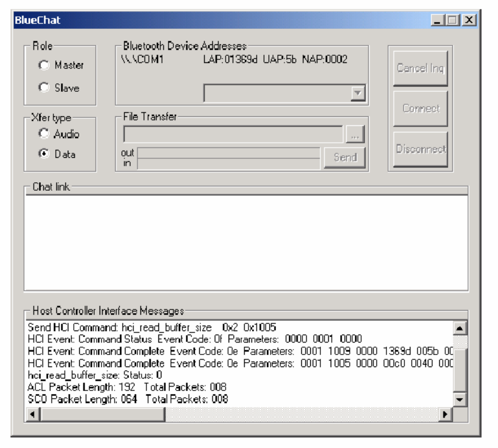Click the HCI messages scroll down arrow
The width and height of the screenshot is (498, 448).
pyautogui.click(x=459, y=399)
